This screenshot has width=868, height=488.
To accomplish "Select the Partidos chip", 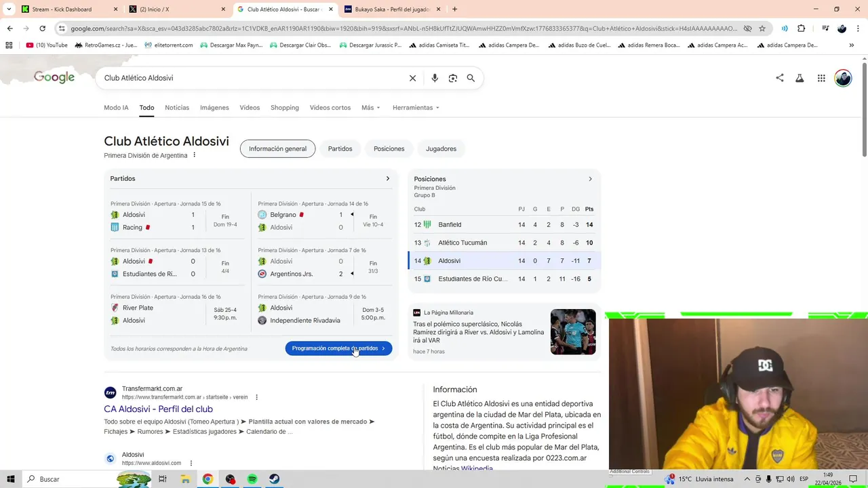I will [x=340, y=149].
